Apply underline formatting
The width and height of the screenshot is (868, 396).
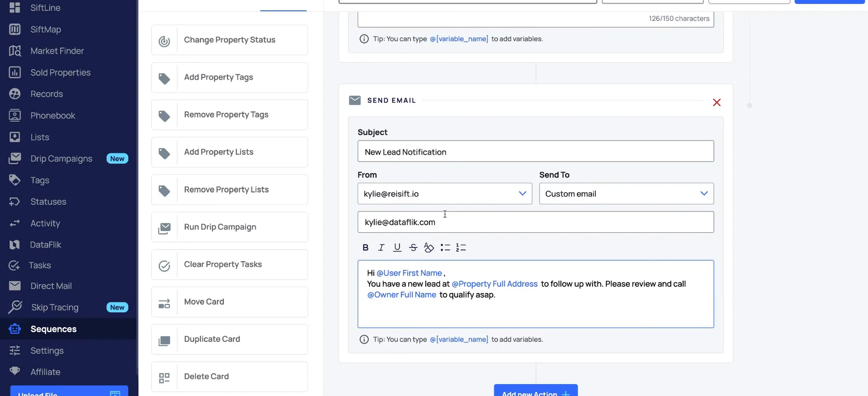click(397, 247)
